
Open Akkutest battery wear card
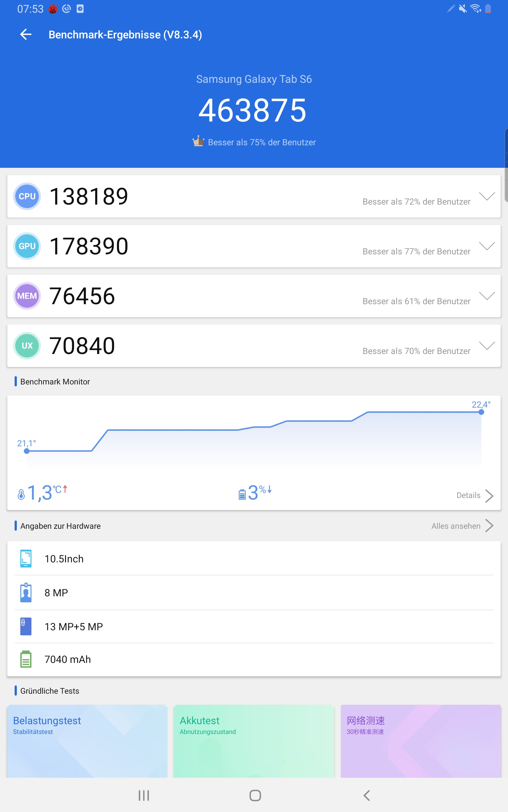pos(254,741)
